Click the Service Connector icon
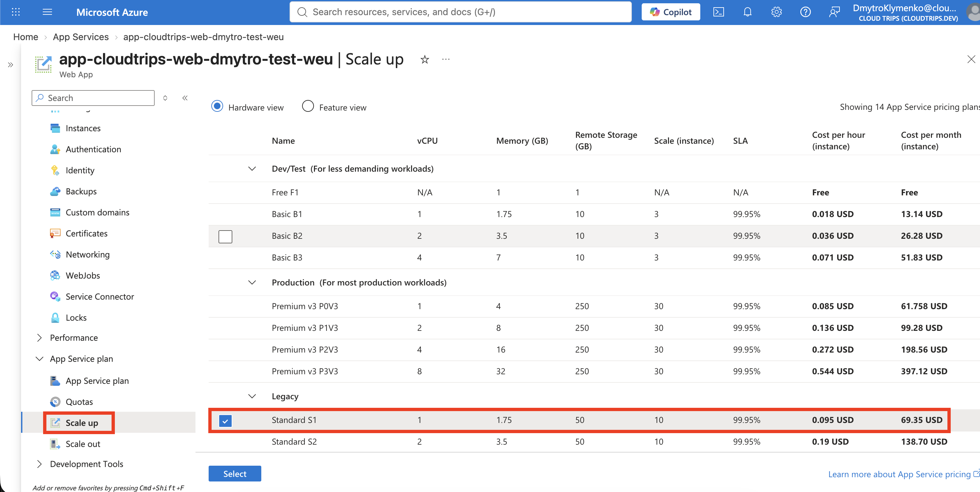Image resolution: width=980 pixels, height=492 pixels. [x=55, y=296]
